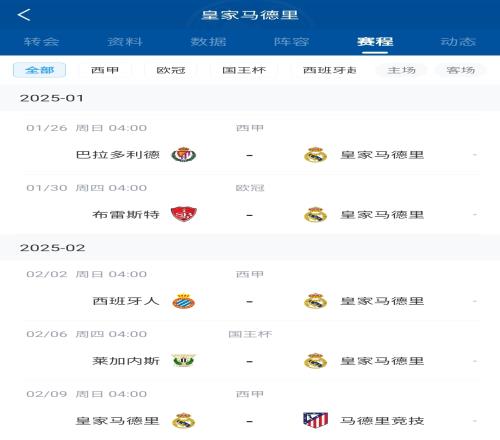
Task: Open the Espanyol club crest
Action: 183,301
